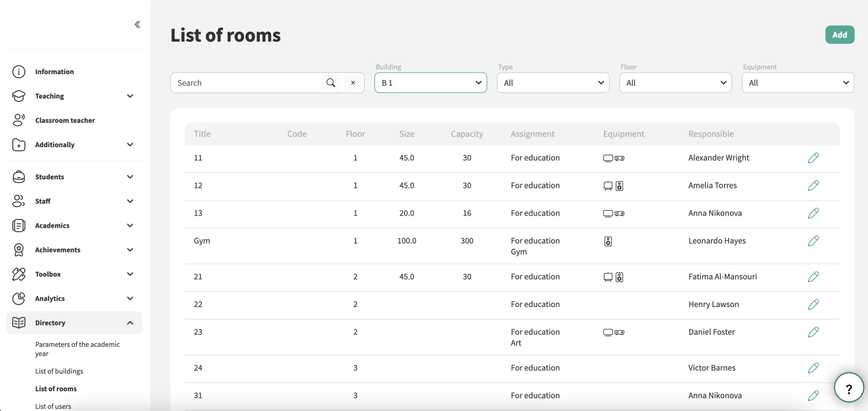The image size is (868, 411).
Task: Collapse the Directory menu chevron
Action: (x=130, y=322)
